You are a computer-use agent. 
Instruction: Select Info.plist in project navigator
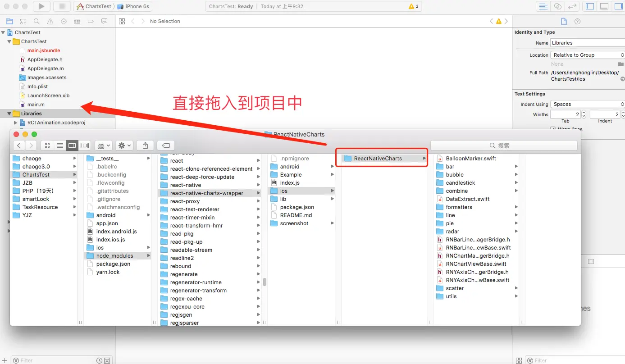pyautogui.click(x=37, y=86)
